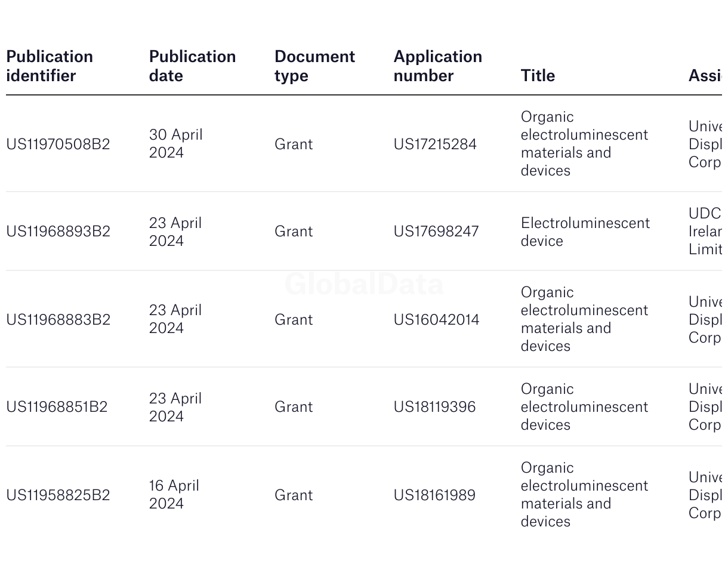Open the "Organic electroluminescent devices" title
Screen dimensions: 728x567
tap(584, 406)
